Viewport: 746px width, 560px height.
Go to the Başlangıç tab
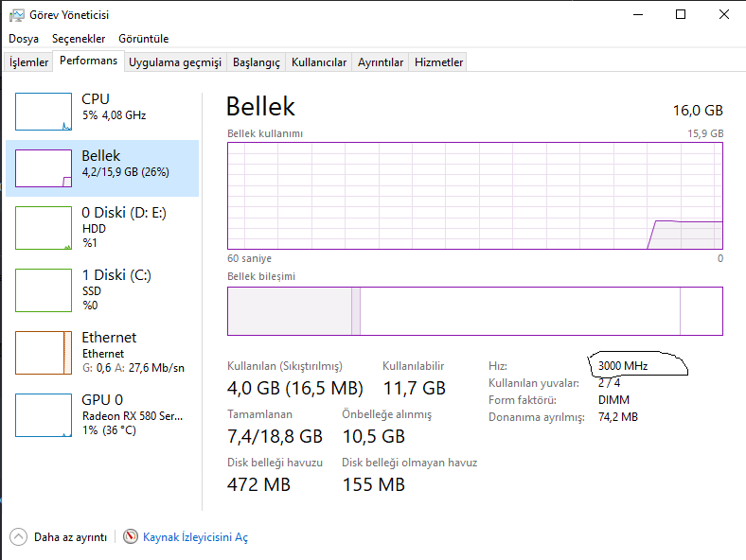(257, 62)
